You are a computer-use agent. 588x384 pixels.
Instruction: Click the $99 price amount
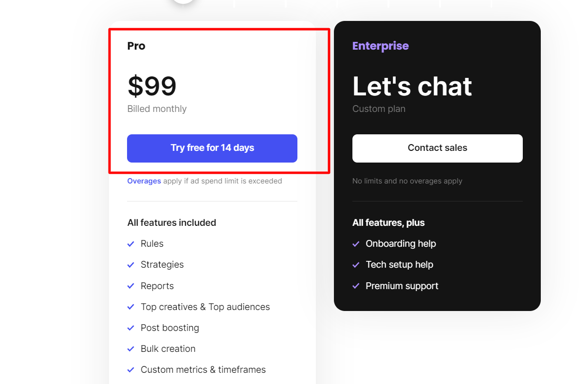(152, 86)
